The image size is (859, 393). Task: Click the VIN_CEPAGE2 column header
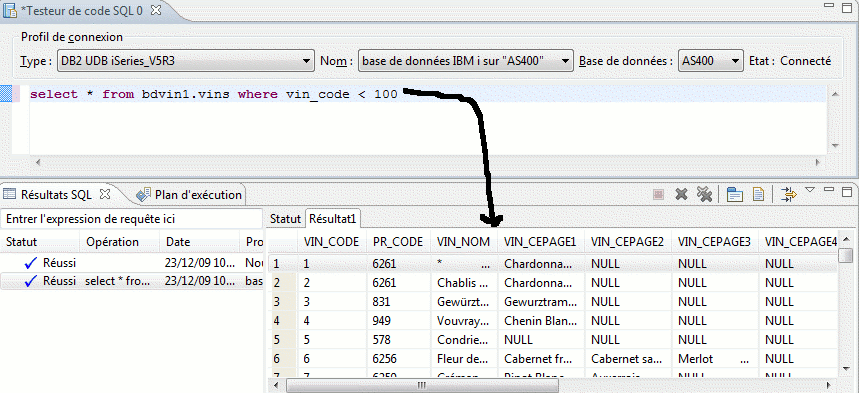tap(628, 242)
